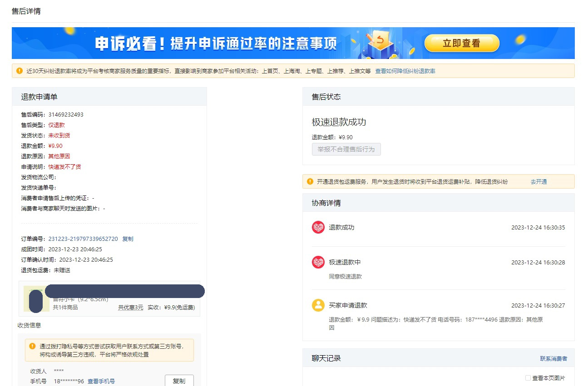Click red seller icon beside 退款成功
Viewport: 588px width, 386px height.
tap(318, 227)
